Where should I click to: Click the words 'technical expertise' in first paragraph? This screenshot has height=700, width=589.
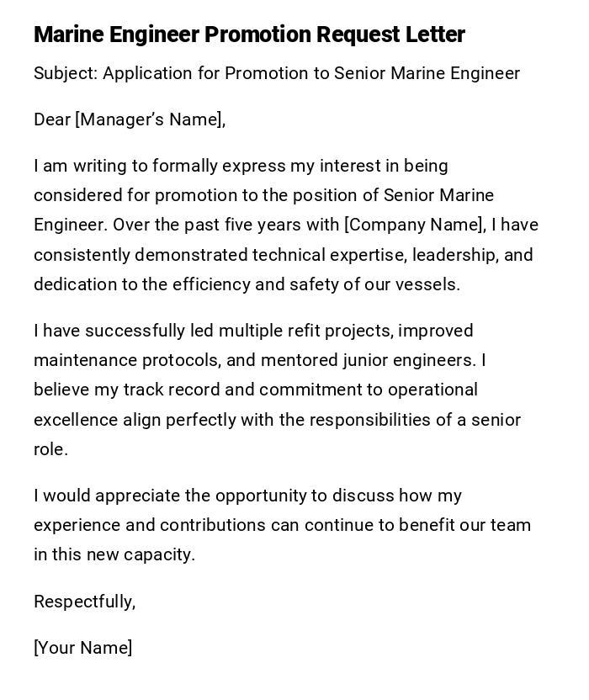pyautogui.click(x=321, y=255)
